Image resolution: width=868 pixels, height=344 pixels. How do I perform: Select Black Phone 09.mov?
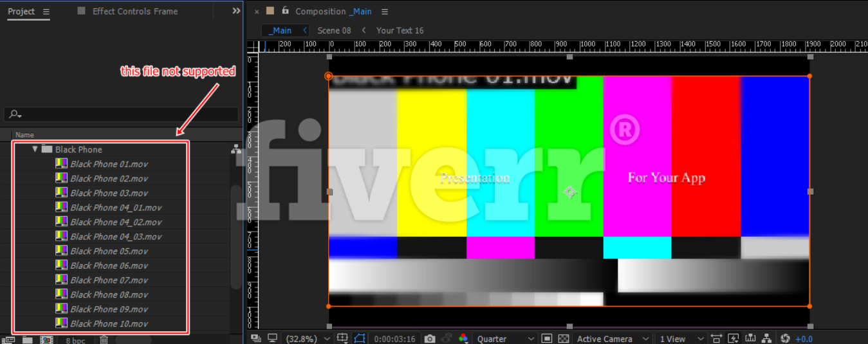pos(109,309)
